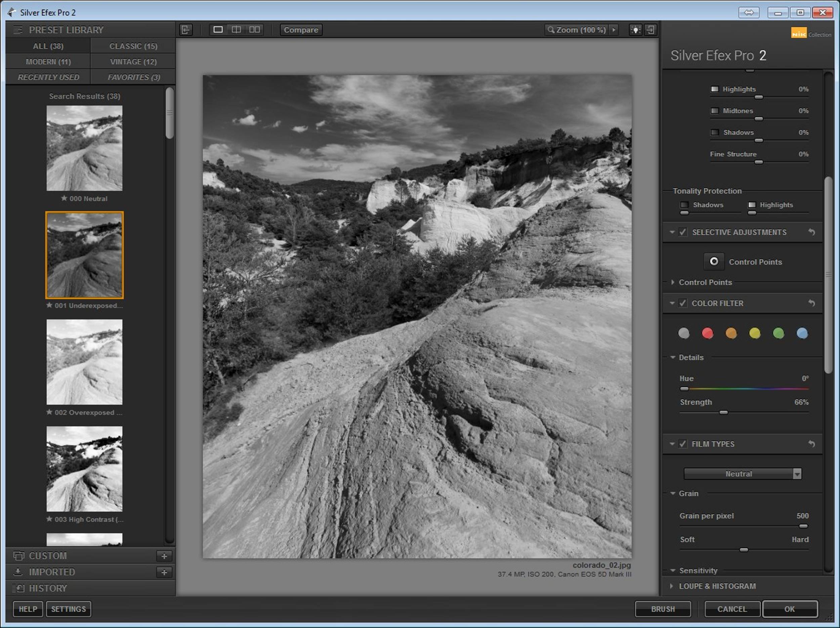Select split preview view
840x628 pixels.
236,30
